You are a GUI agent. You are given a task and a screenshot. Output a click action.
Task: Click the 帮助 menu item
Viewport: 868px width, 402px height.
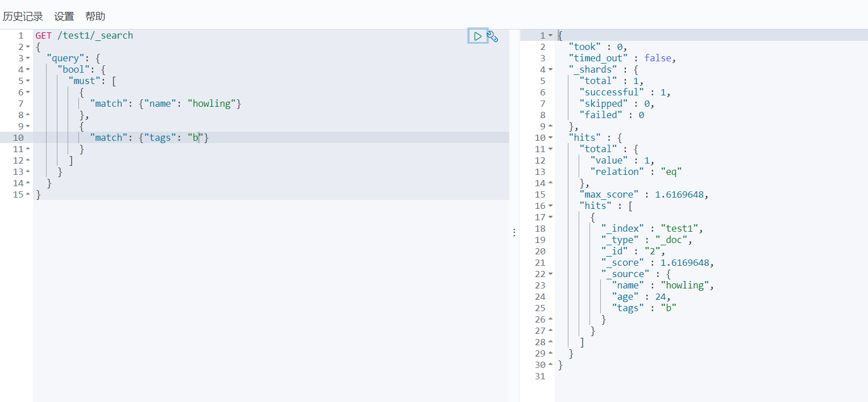coord(95,16)
